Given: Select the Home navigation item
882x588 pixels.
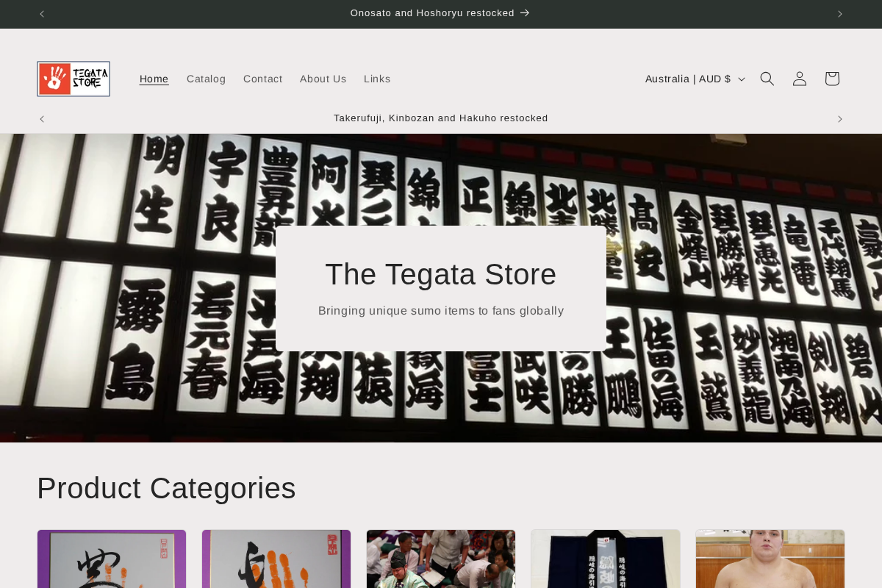Looking at the screenshot, I should pyautogui.click(x=154, y=79).
